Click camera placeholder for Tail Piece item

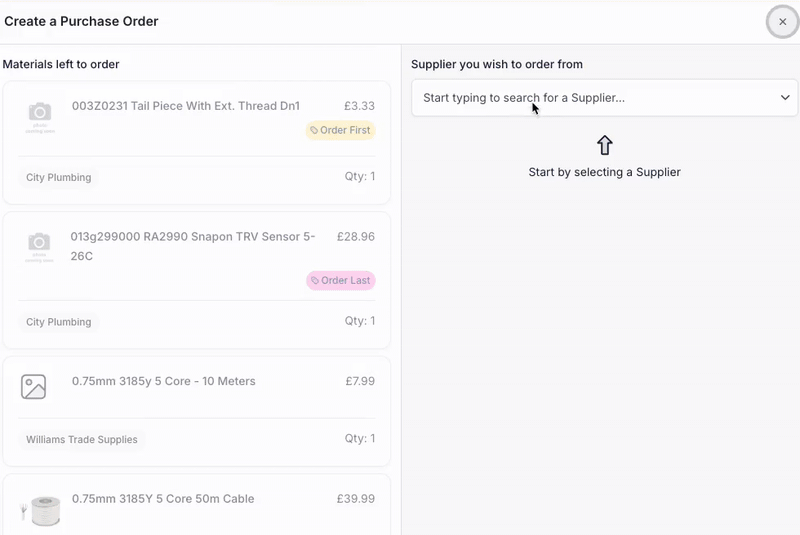[40, 116]
